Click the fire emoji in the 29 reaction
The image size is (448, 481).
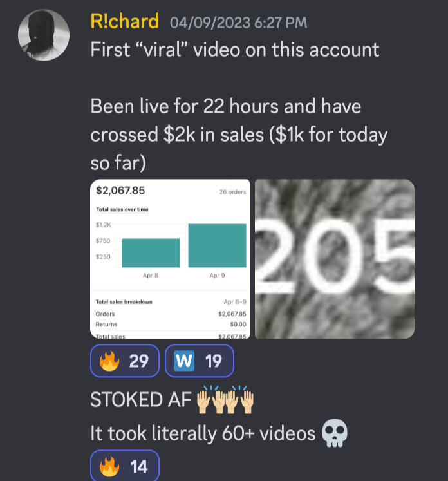click(109, 361)
